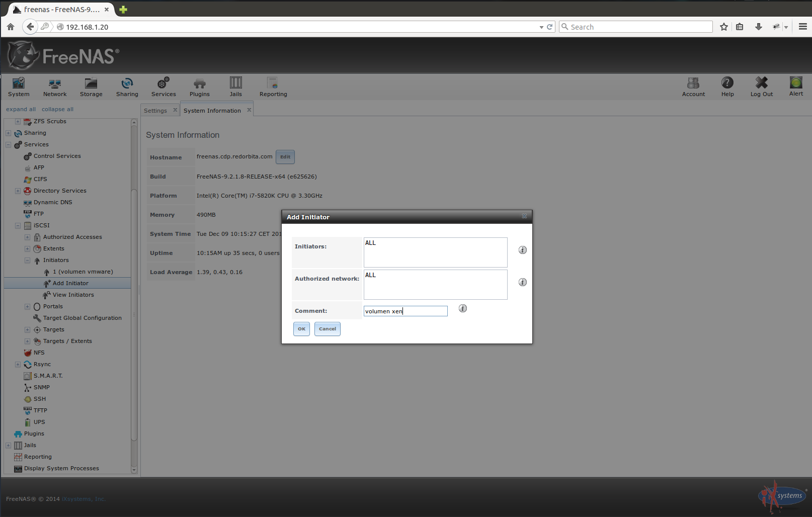Viewport: 812px width, 517px height.
Task: Open Account settings from the toolbar
Action: coord(693,87)
